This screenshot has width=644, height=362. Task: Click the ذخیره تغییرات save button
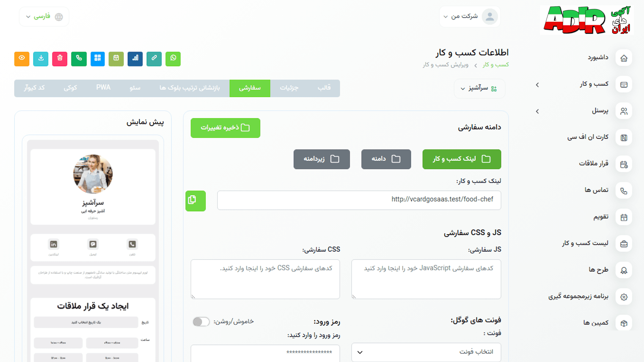click(225, 128)
